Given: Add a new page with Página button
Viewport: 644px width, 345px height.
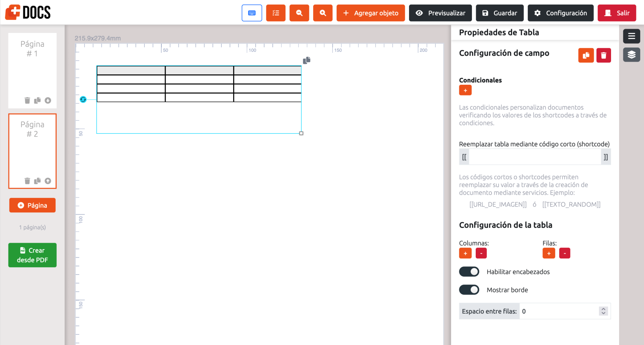Looking at the screenshot, I should point(33,205).
